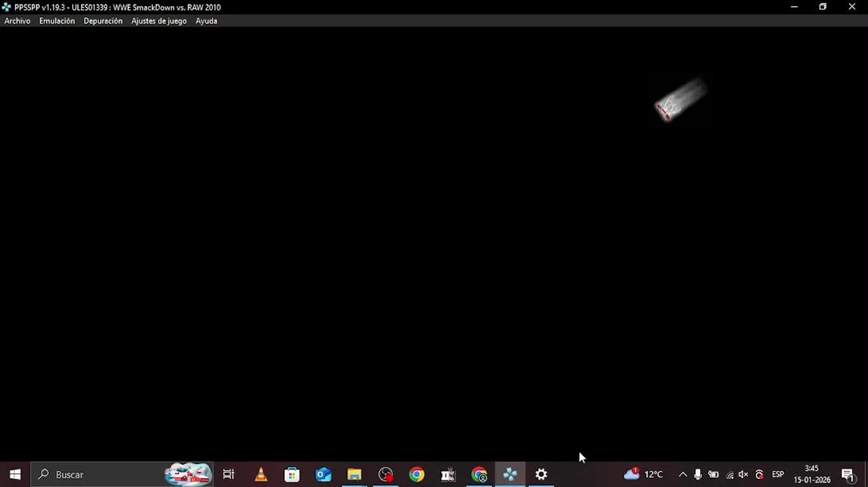Open Google Chrome from the taskbar
The width and height of the screenshot is (868, 487).
tap(416, 475)
